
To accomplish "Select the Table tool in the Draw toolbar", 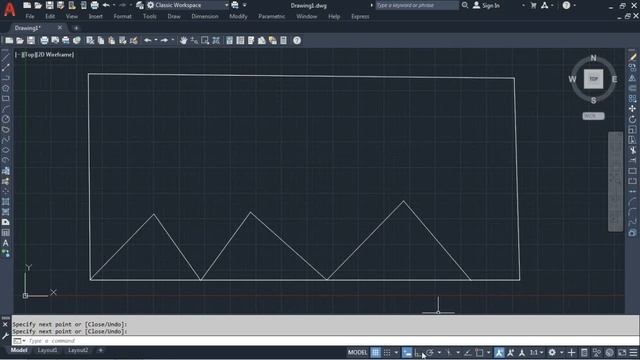I will 5,233.
